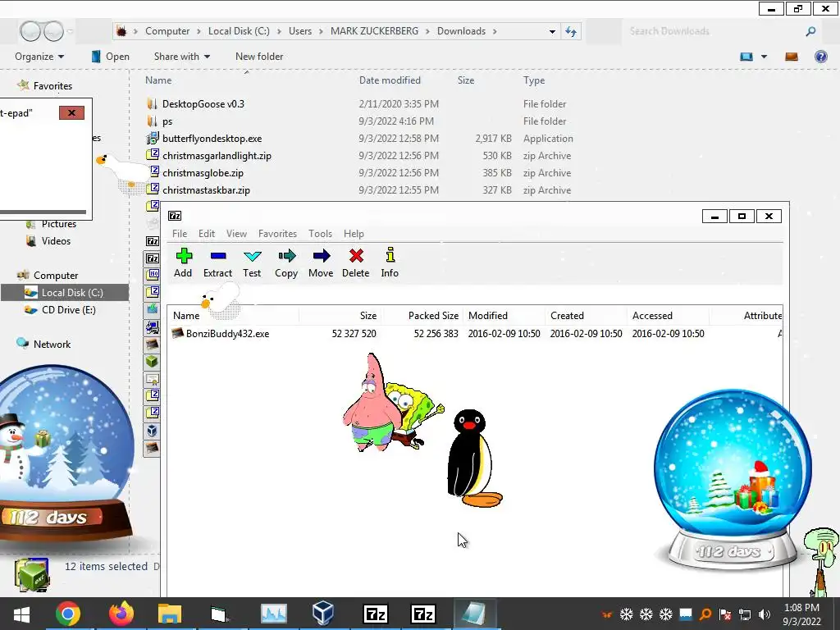Select the Copy tool in 7-Zip
The height and width of the screenshot is (630, 840).
[286, 262]
